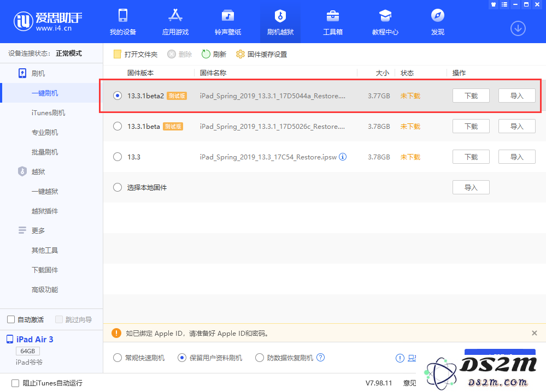Click the 大小 column header

pos(383,73)
